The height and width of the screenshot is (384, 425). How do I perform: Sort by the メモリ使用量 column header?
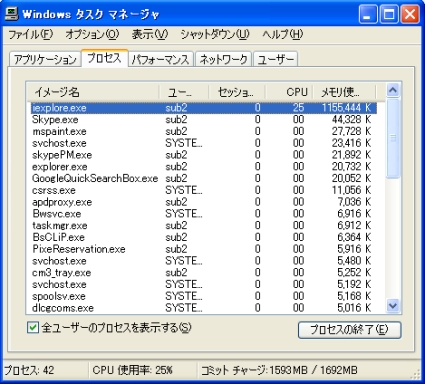344,92
